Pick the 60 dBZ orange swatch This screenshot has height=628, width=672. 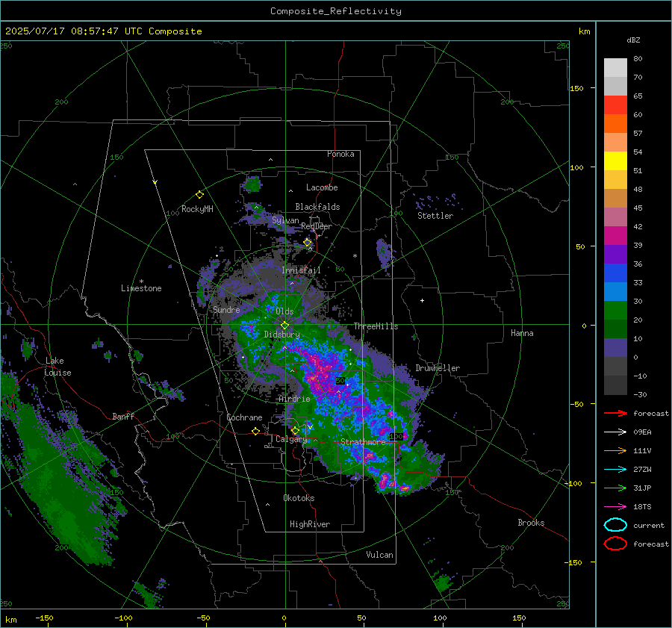[615, 123]
